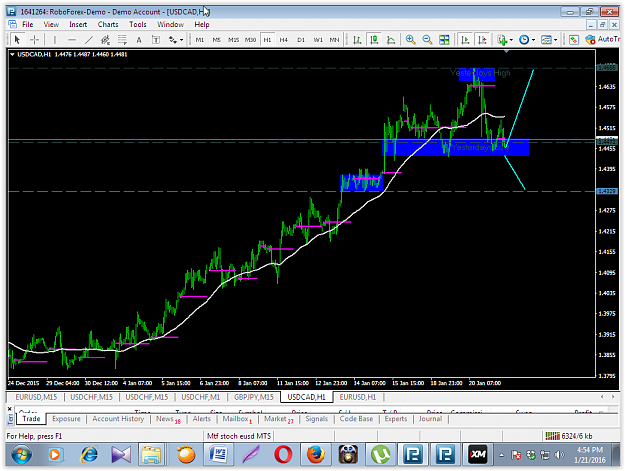Zoom out of the chart
The image size is (625, 471).
tap(427, 39)
